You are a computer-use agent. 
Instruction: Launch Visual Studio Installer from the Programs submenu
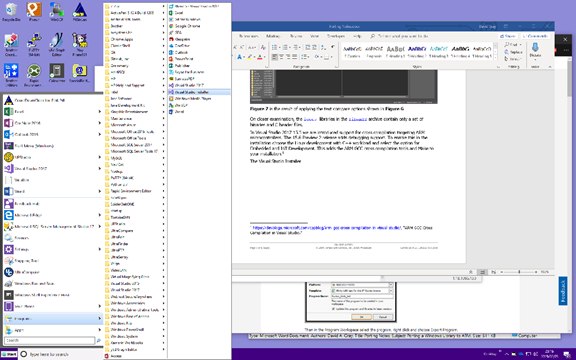[x=199, y=92]
